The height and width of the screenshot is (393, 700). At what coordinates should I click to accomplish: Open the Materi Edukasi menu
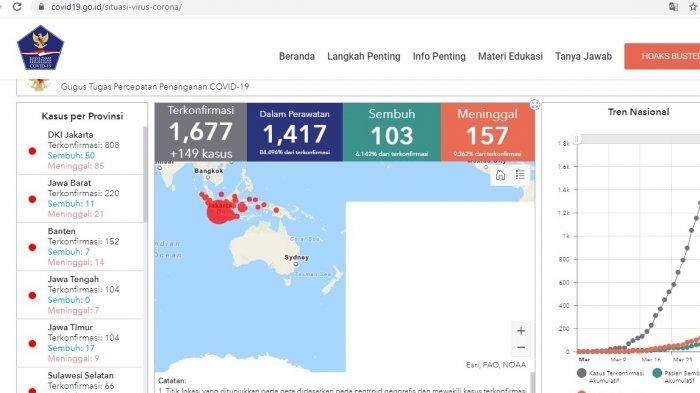[510, 56]
